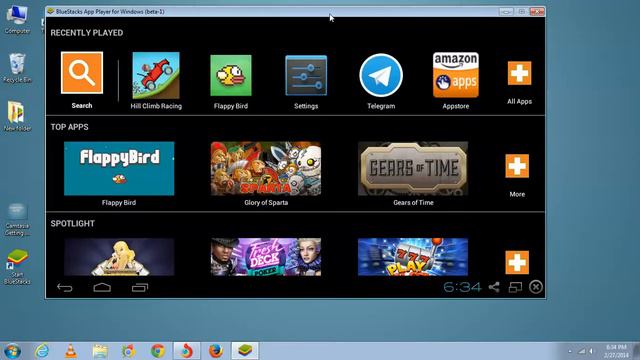Click the RECENTLY PLAYED heading
This screenshot has width=640, height=360.
point(87,33)
